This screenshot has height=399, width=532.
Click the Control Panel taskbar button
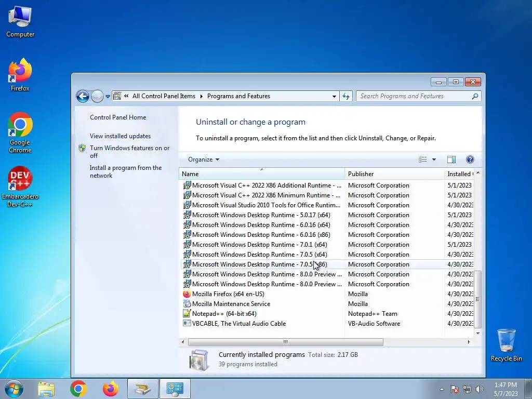click(175, 389)
